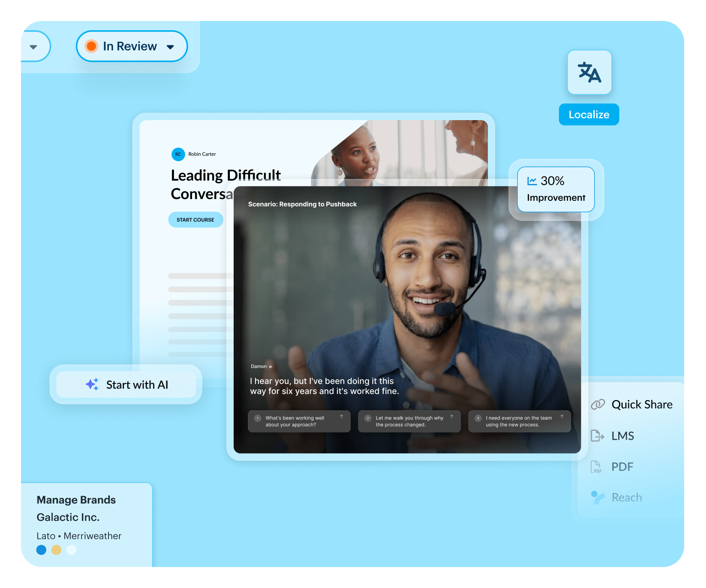Click Damon's subtitle line I hear you
Viewport: 706px width, 588px height.
tap(324, 386)
